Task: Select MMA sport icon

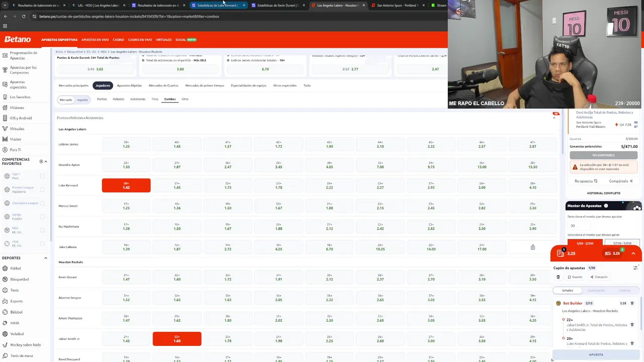Action: pos(5,323)
